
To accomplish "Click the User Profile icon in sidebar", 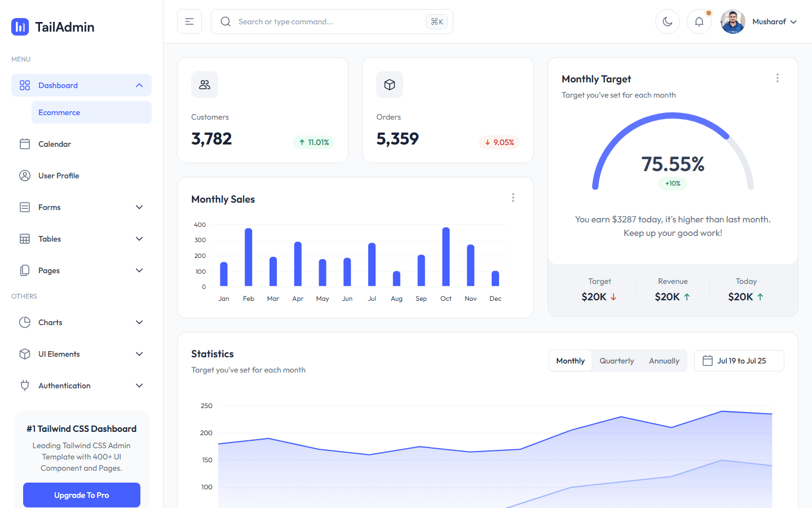I will 25,176.
